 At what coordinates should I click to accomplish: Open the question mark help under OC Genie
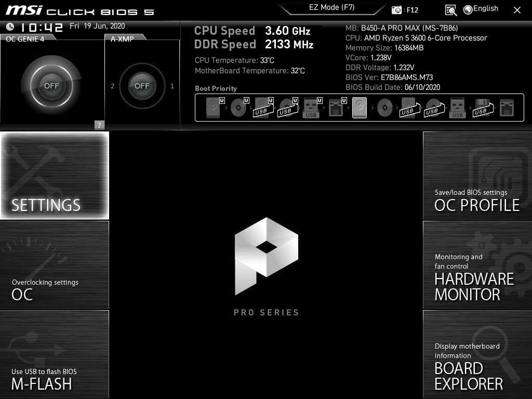[x=99, y=125]
